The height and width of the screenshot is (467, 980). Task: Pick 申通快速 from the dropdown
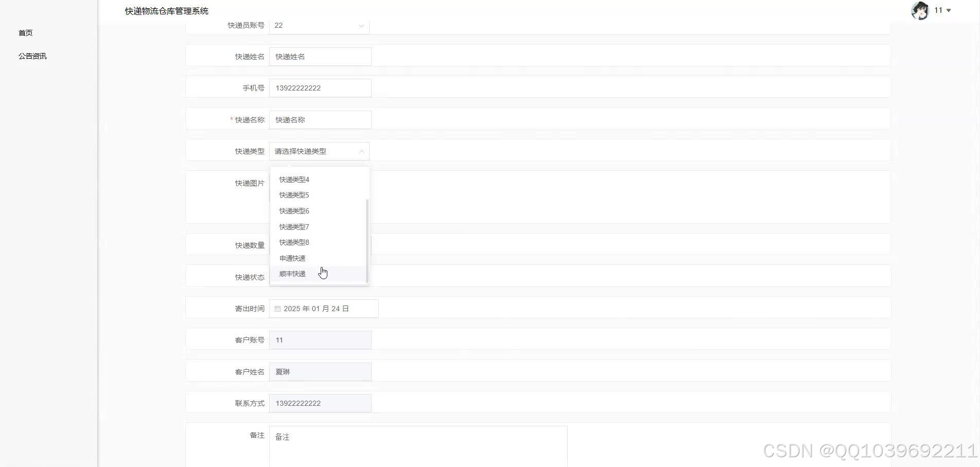click(318, 258)
